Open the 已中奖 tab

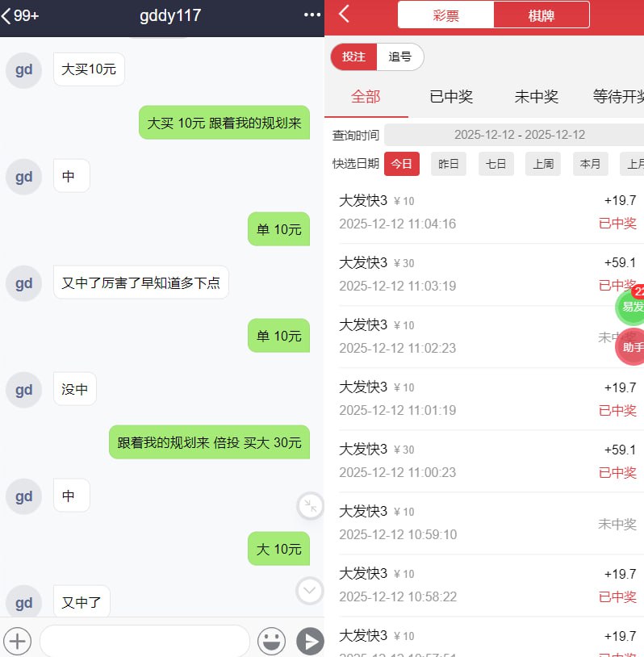[451, 97]
